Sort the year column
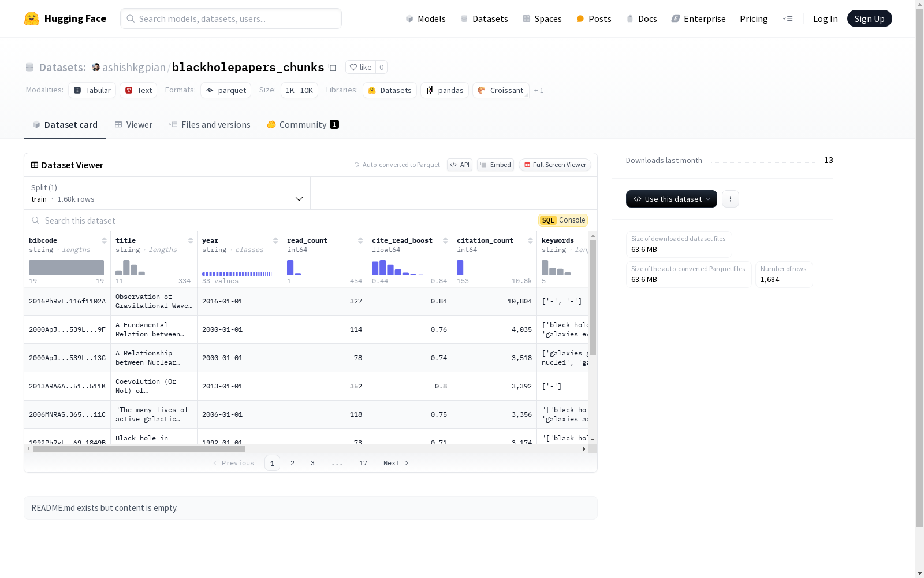This screenshot has width=924, height=578. pos(275,240)
